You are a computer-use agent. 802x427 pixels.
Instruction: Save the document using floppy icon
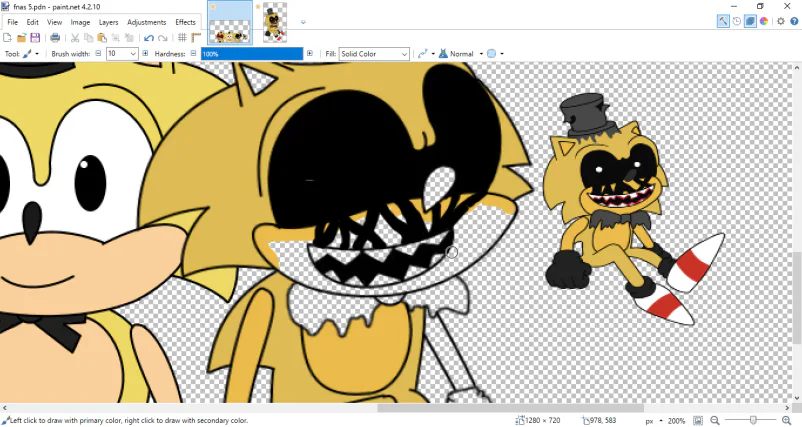click(35, 38)
